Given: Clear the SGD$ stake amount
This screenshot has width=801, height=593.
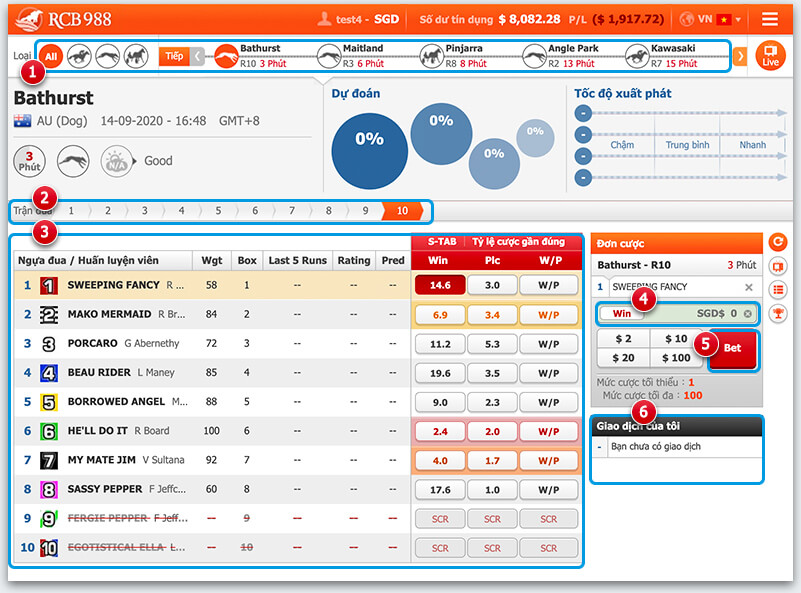Looking at the screenshot, I should tap(746, 314).
